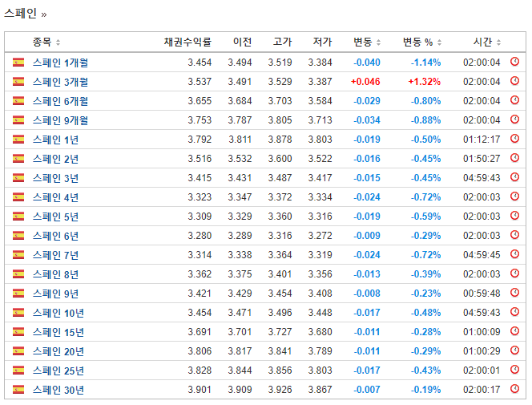Click the clock icon in 스페인 1년 row

514,139
